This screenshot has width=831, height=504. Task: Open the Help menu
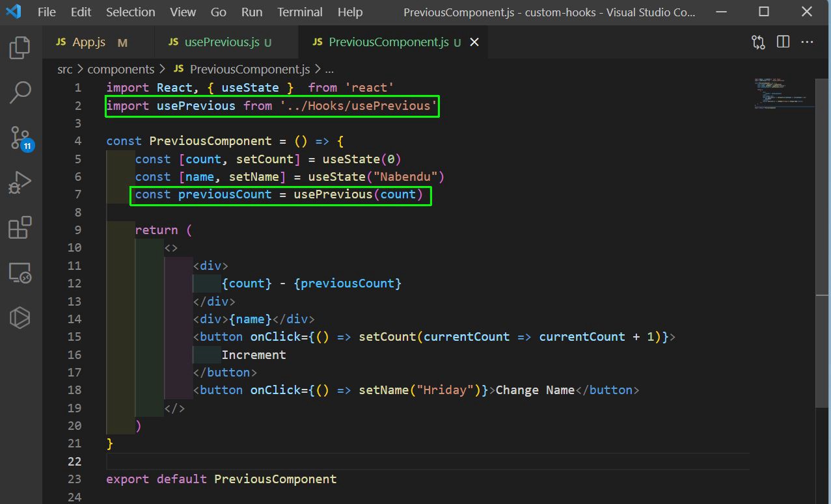click(350, 12)
